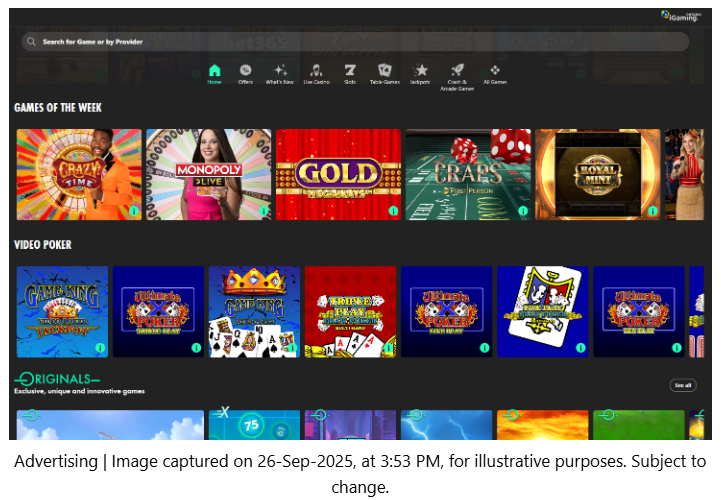This screenshot has height=500, width=721.
Task: Launch the Monopoly Live game thumbnail
Action: [209, 174]
